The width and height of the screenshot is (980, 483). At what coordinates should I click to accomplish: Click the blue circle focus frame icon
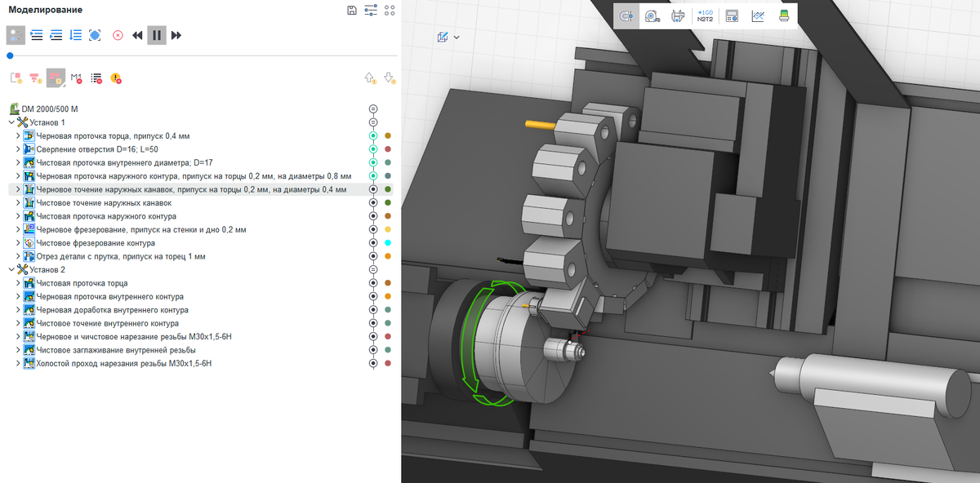[x=95, y=35]
